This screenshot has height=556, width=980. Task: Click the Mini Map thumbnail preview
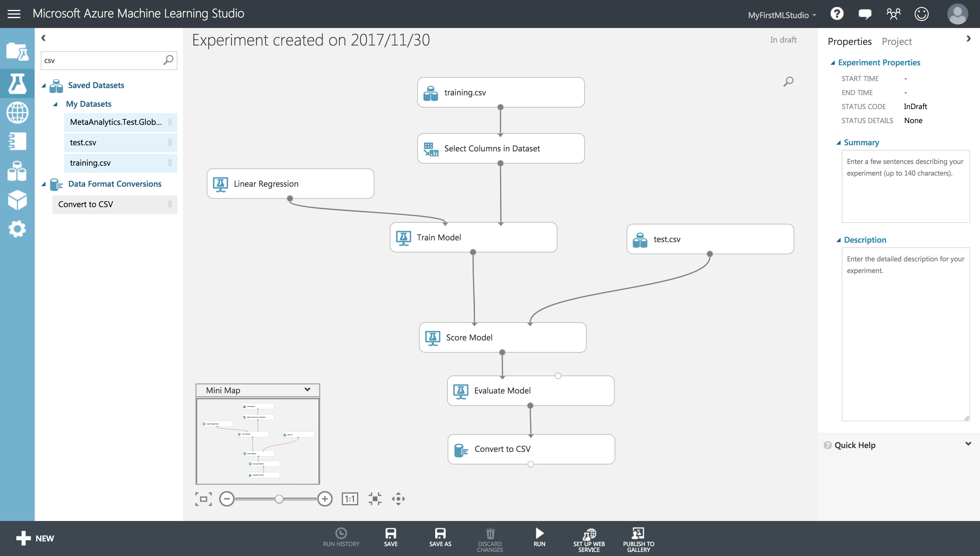[x=258, y=441]
